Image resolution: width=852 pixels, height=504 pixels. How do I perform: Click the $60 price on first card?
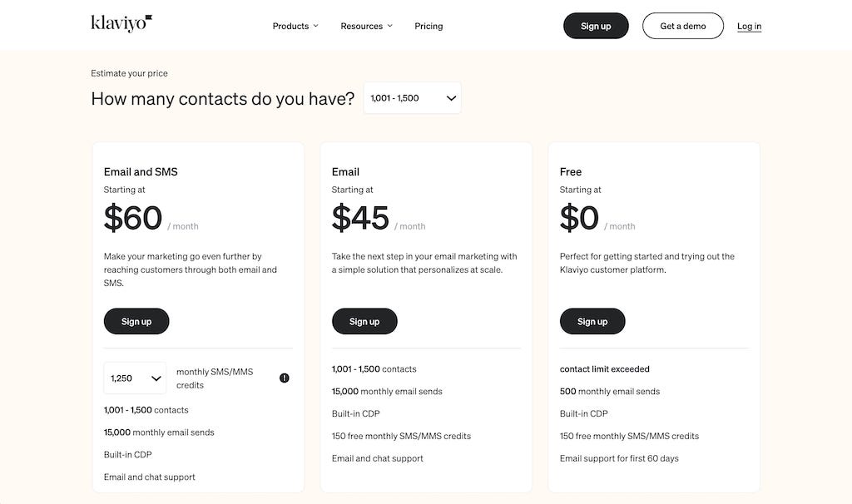133,218
